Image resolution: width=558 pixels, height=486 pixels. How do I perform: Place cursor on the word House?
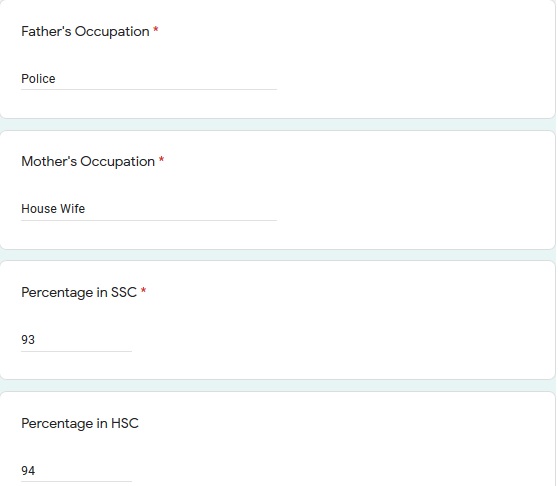(39, 209)
